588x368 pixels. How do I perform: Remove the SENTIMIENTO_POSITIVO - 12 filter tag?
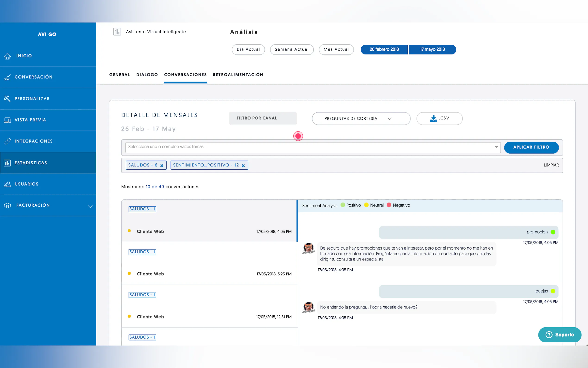coord(243,165)
